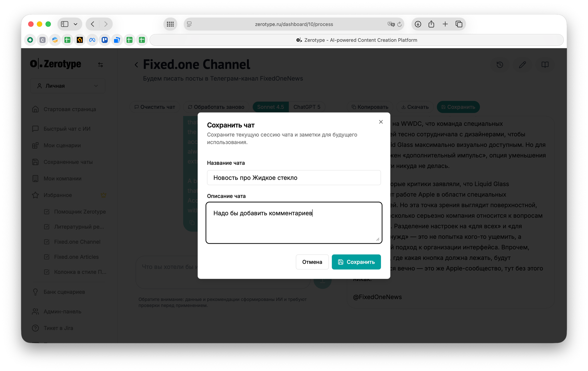Click the pencil edit icon in header
The height and width of the screenshot is (371, 588).
tap(522, 65)
